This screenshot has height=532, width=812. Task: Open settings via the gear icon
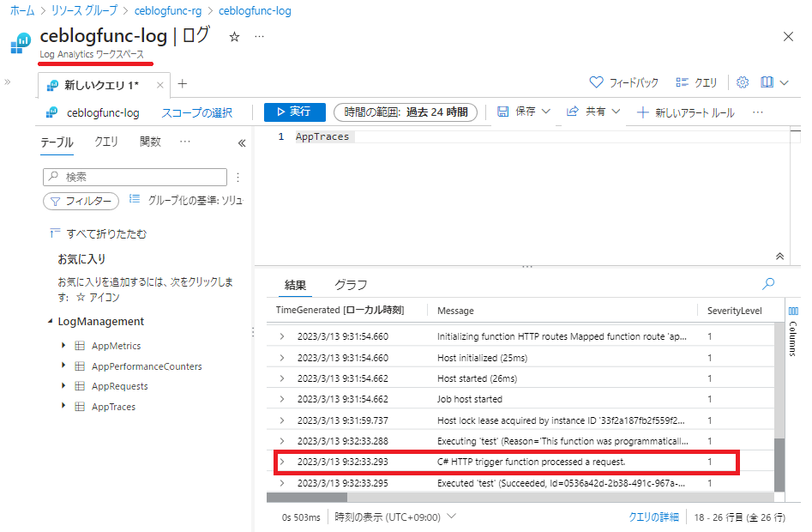pyautogui.click(x=743, y=82)
